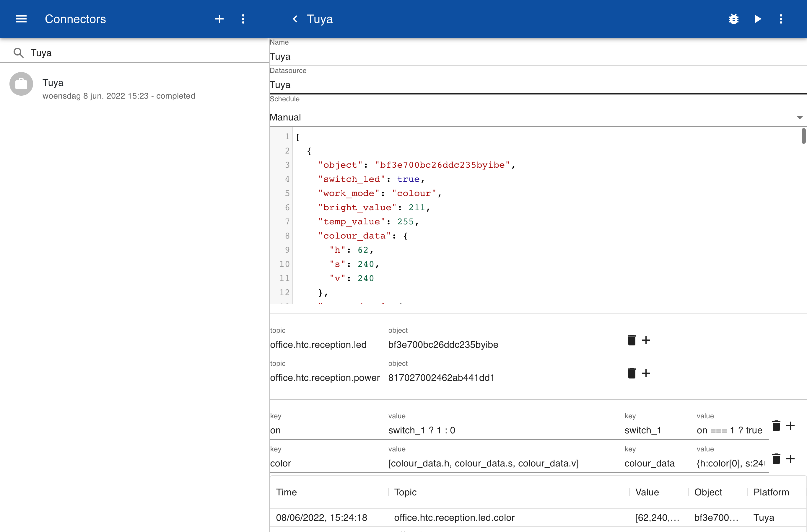Image resolution: width=807 pixels, height=532 pixels.
Task: Delete the 'on' key mapping row
Action: click(776, 426)
